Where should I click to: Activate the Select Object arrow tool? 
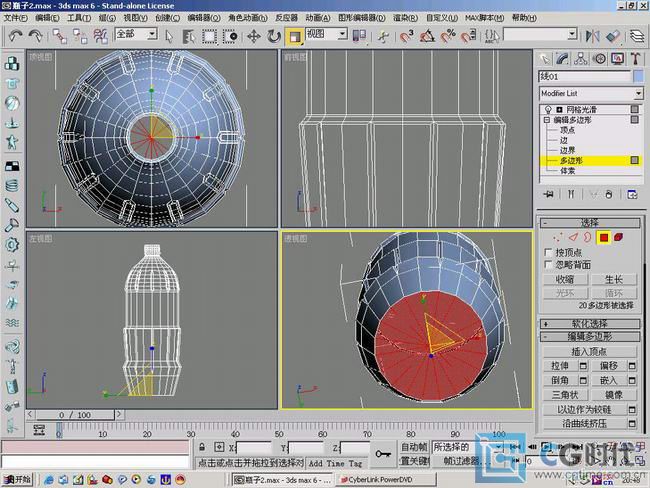168,36
